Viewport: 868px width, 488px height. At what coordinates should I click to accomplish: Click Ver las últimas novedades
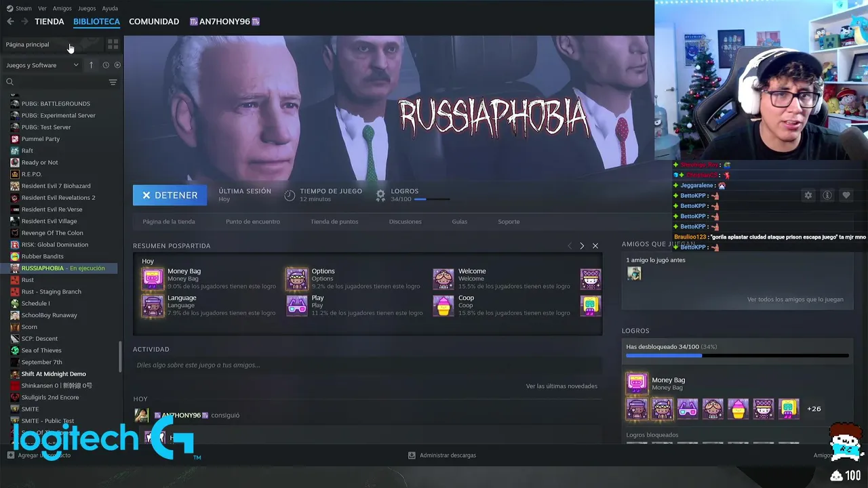pyautogui.click(x=561, y=386)
